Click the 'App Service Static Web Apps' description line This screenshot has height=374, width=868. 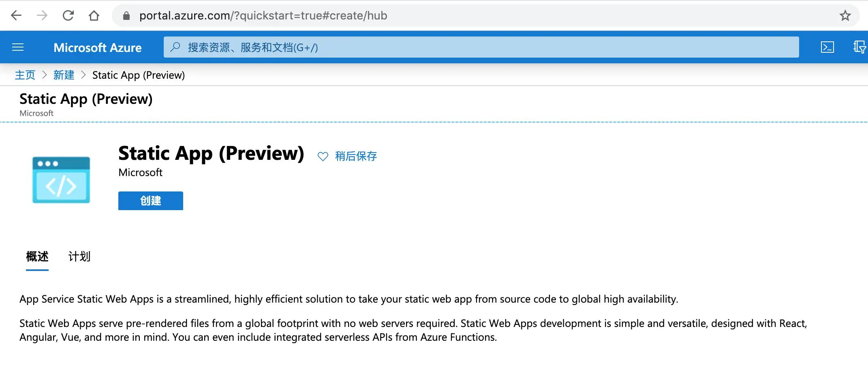tap(349, 299)
